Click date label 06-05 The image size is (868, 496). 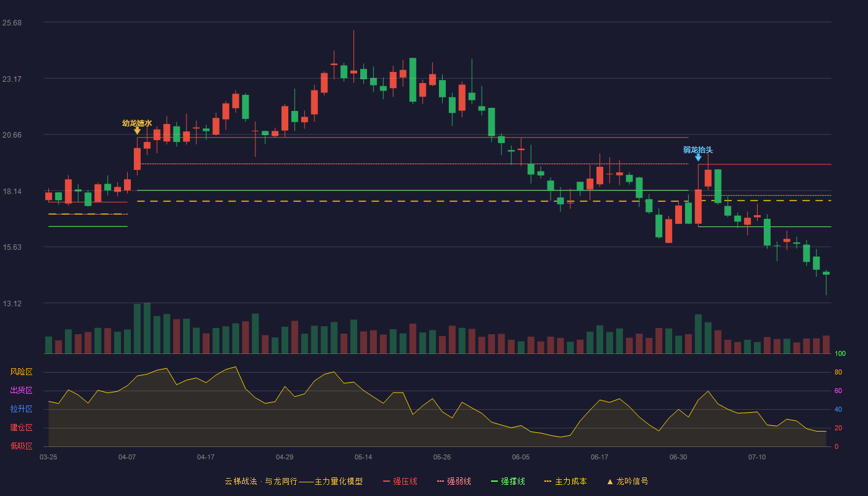(x=521, y=457)
